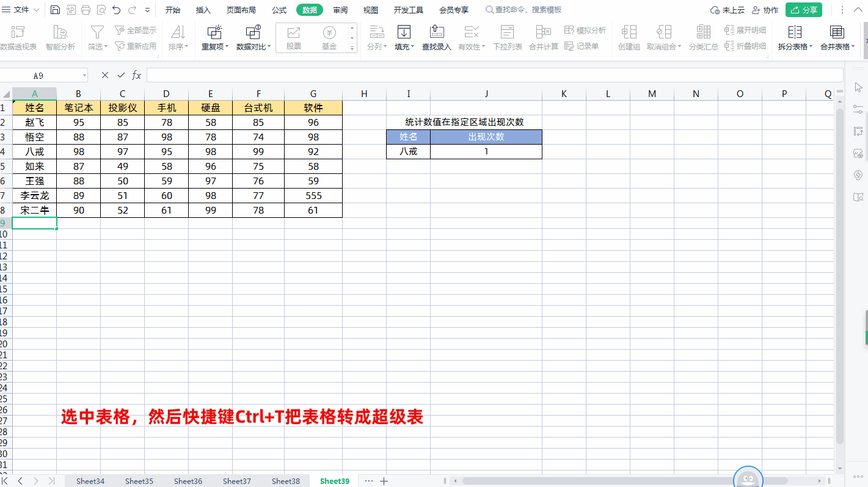This screenshot has width=868, height=487.
Task: Select the 股票 stock data type
Action: [x=294, y=38]
